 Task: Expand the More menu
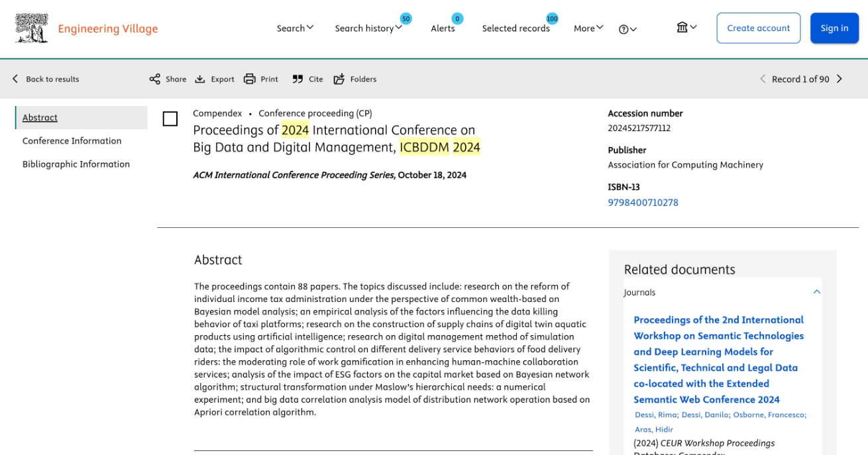tap(588, 28)
